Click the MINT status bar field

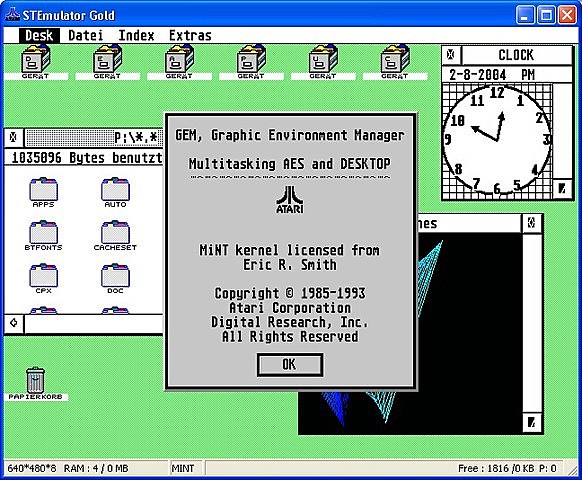click(186, 468)
